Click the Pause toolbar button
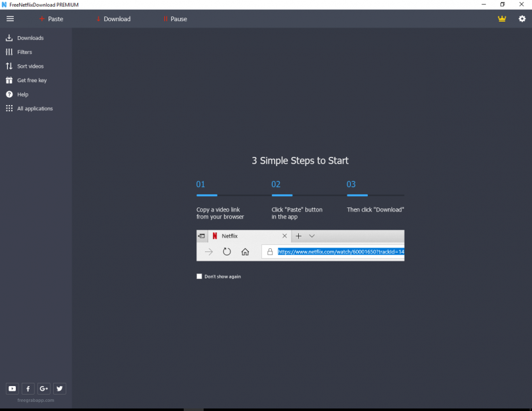Image resolution: width=532 pixels, height=411 pixels. (x=175, y=19)
